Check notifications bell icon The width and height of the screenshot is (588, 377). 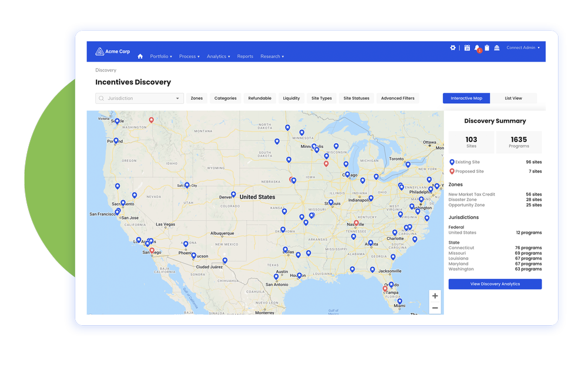click(x=477, y=48)
